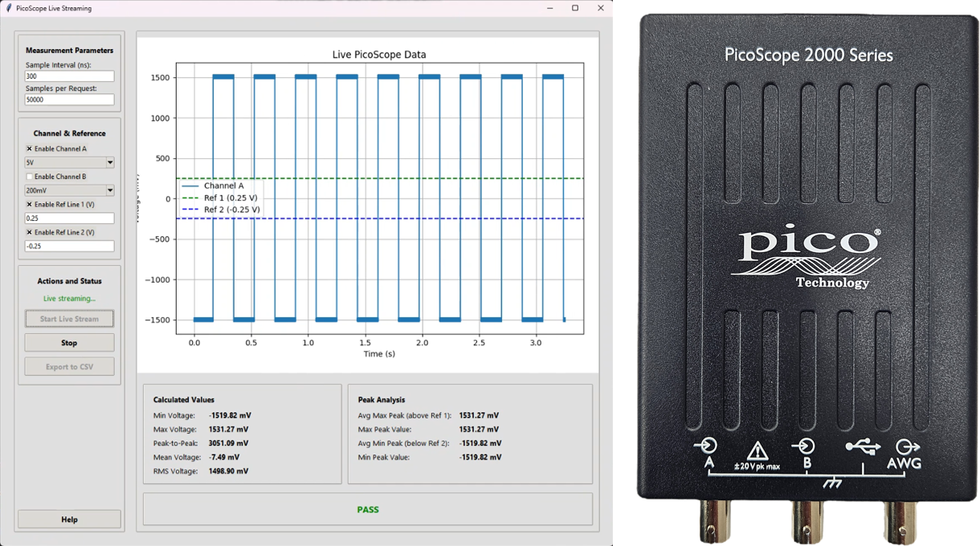Toggle the Enable Channel A checkbox

point(30,149)
